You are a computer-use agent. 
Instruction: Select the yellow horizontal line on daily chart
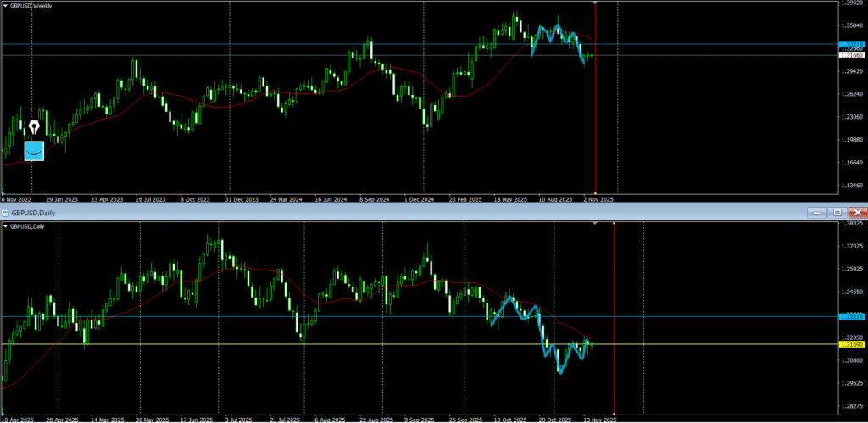(x=339, y=344)
